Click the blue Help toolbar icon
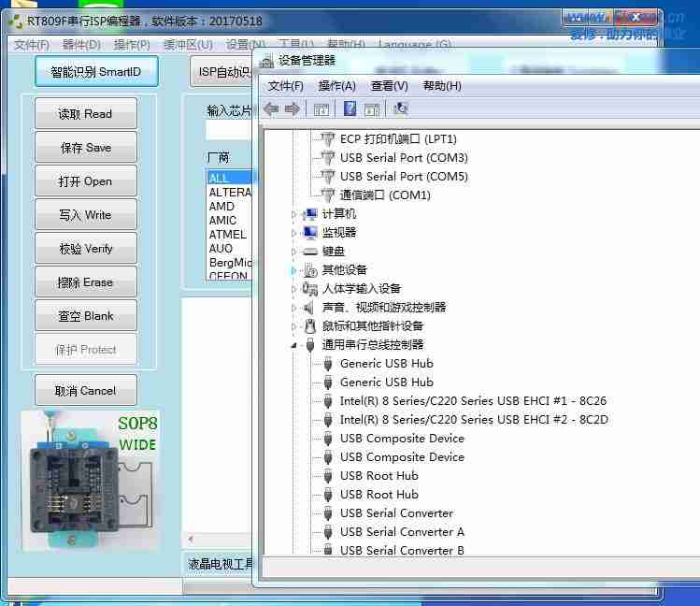Image resolution: width=700 pixels, height=606 pixels. point(350,108)
